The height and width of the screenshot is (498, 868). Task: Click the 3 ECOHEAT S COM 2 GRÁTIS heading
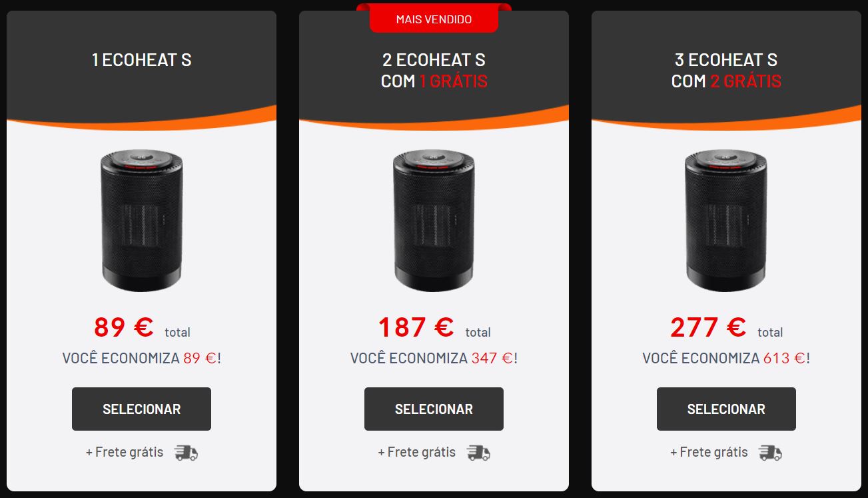coord(726,70)
